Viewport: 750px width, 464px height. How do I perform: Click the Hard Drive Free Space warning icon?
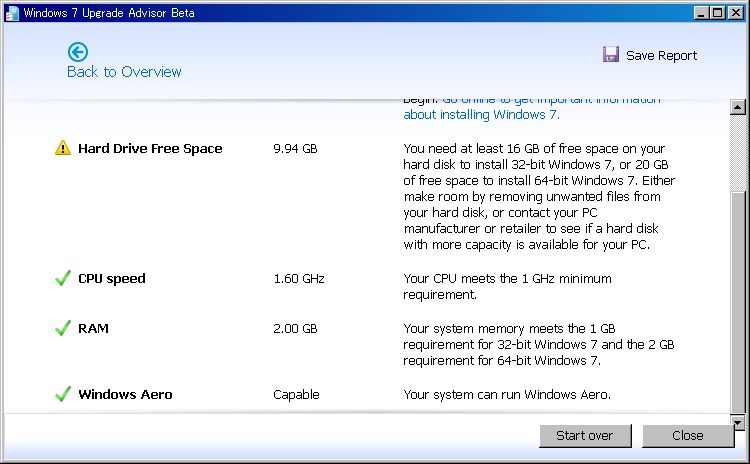tap(63, 148)
